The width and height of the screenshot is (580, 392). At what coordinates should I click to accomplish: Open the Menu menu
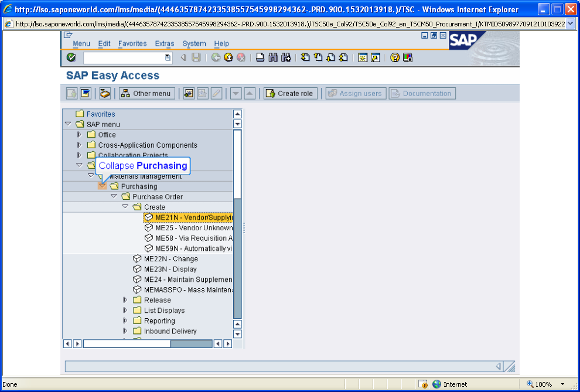(81, 43)
